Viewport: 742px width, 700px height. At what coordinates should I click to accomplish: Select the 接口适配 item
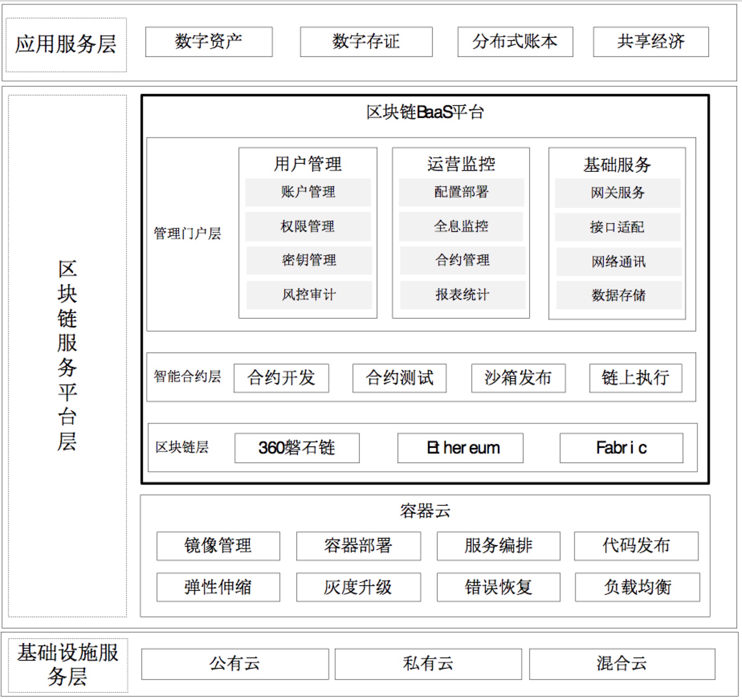618,228
